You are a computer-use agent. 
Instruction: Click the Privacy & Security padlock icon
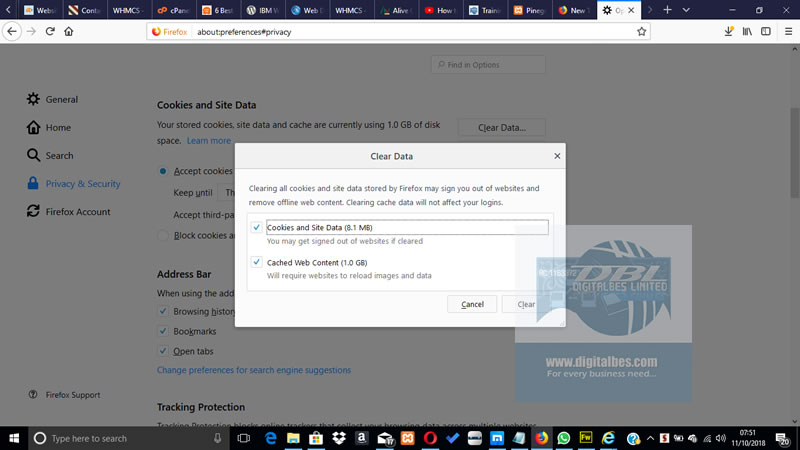[x=33, y=183]
